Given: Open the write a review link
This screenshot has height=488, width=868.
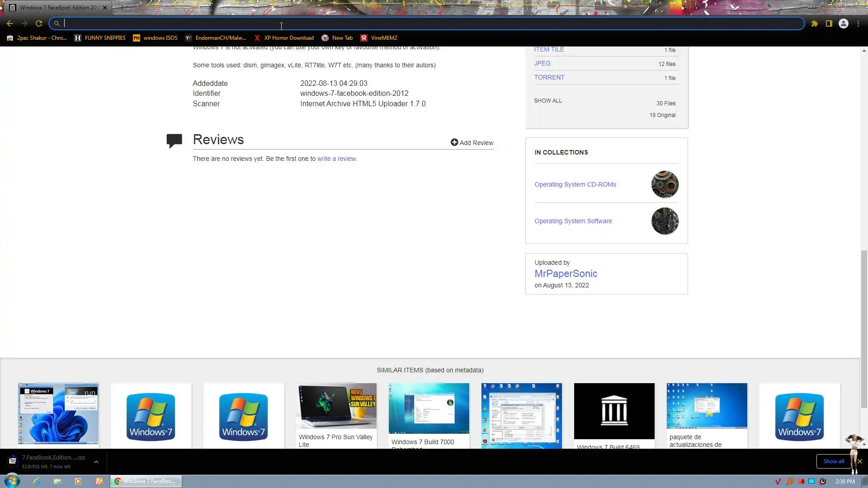Looking at the screenshot, I should point(336,159).
